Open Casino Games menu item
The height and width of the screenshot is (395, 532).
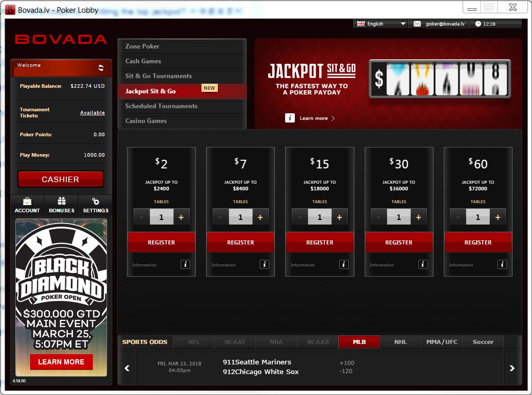182,121
